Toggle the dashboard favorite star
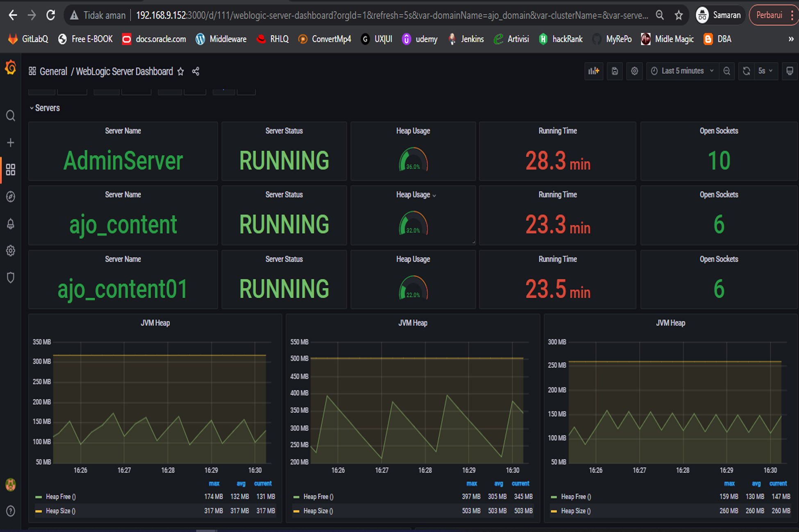Screen dimensions: 799x532 tap(181, 72)
